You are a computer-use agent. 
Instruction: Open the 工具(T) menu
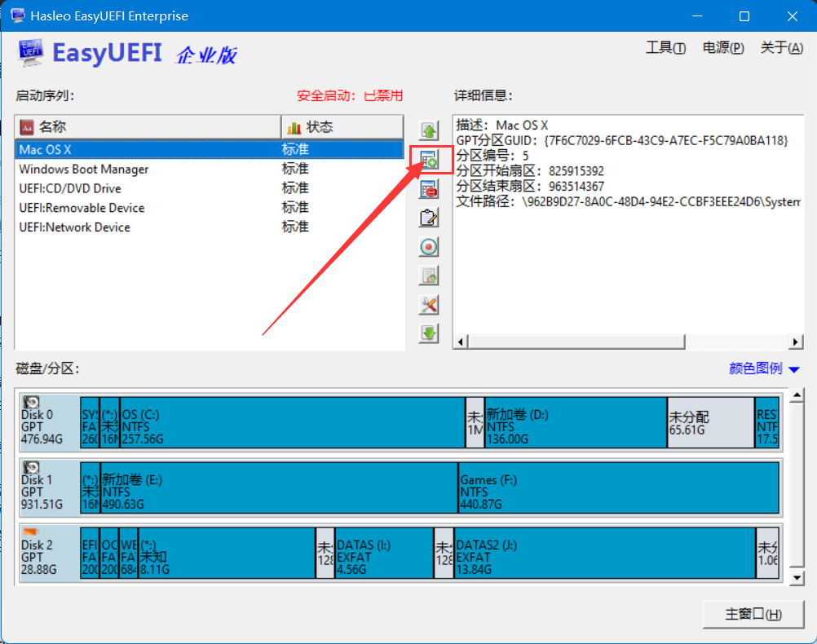coord(665,48)
